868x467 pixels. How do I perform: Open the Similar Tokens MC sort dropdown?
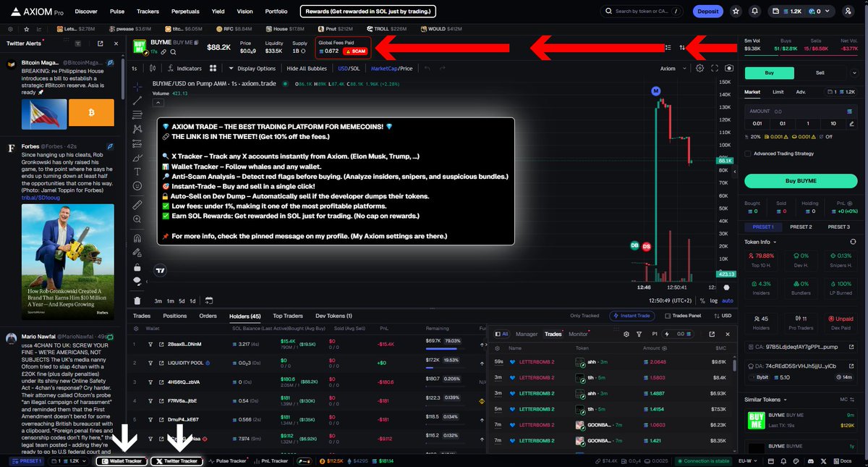point(847,399)
